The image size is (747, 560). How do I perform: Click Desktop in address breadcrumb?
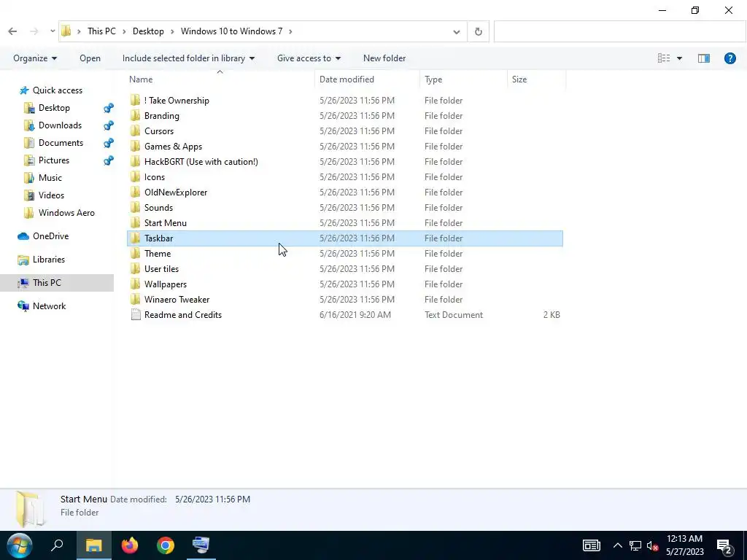point(148,31)
